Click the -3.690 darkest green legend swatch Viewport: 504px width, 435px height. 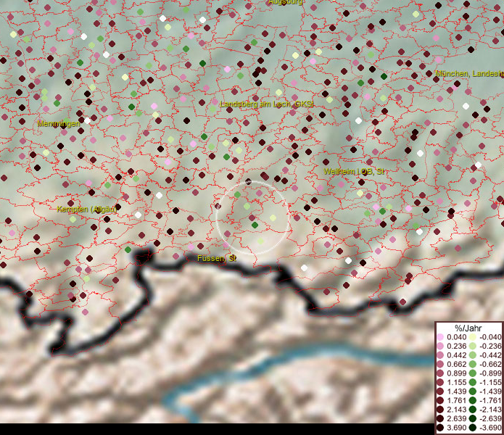pos(473,428)
